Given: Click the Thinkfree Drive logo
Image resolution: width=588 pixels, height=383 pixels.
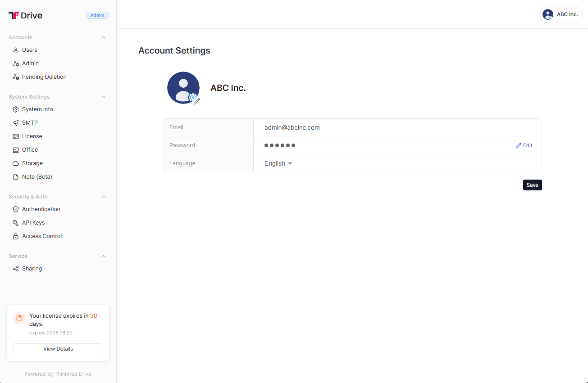Looking at the screenshot, I should pyautogui.click(x=25, y=15).
